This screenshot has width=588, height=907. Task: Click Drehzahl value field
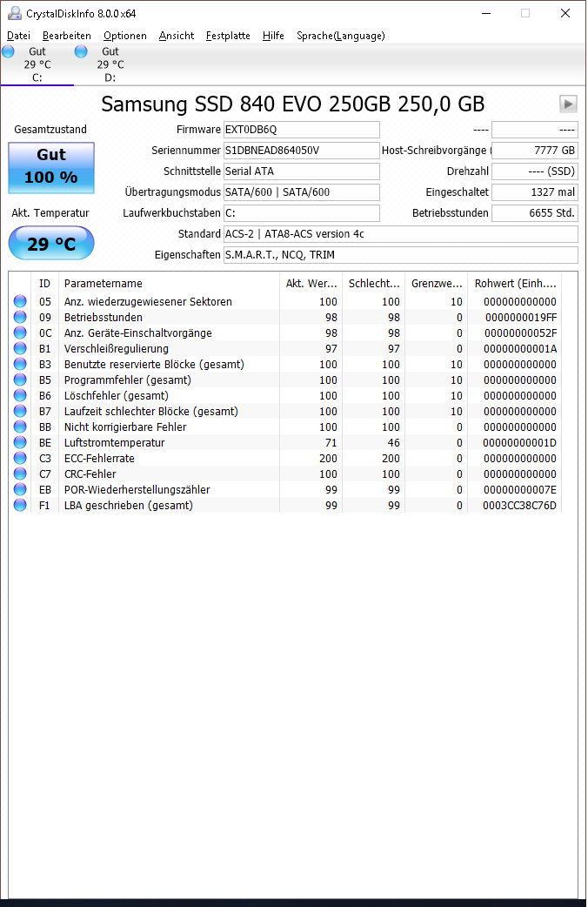click(535, 171)
